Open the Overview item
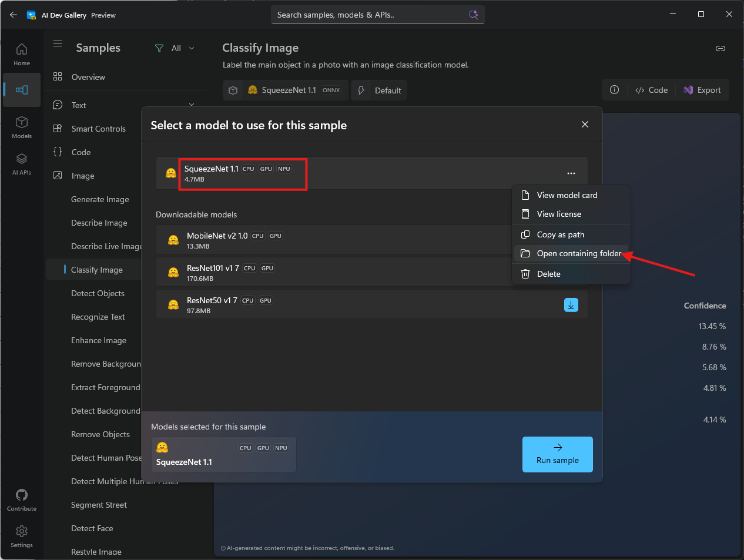This screenshot has width=744, height=560. [88, 77]
